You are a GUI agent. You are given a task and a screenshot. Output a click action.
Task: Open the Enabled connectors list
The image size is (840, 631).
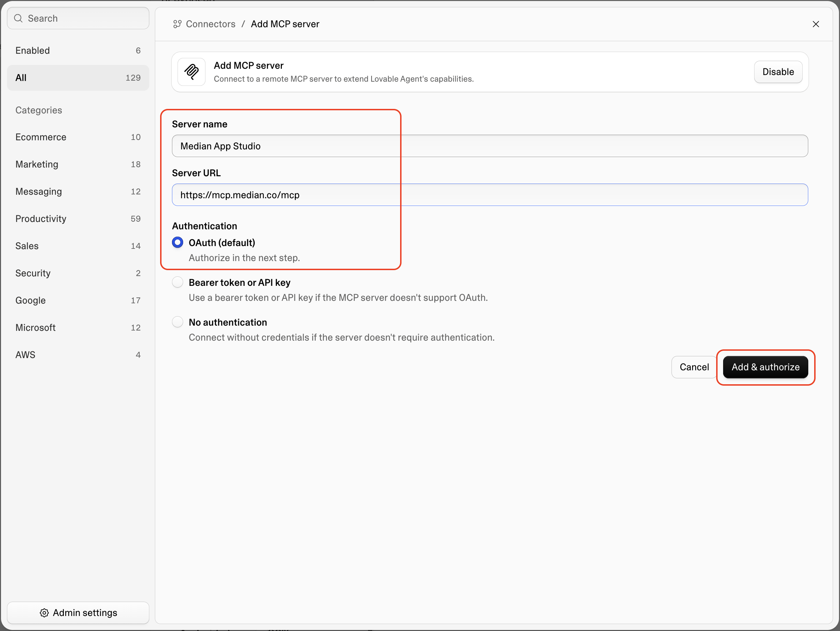78,51
